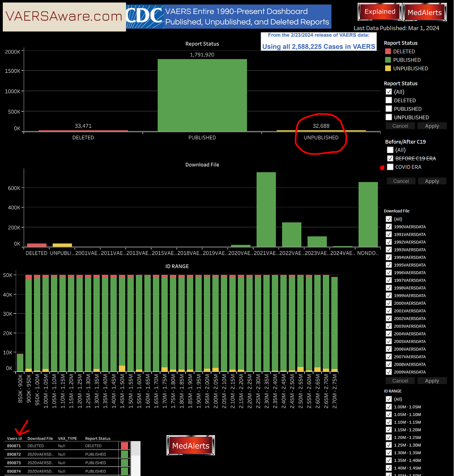This screenshot has width=454, height=476.
Task: Select the DELETED red legend swatch
Action: (388, 51)
